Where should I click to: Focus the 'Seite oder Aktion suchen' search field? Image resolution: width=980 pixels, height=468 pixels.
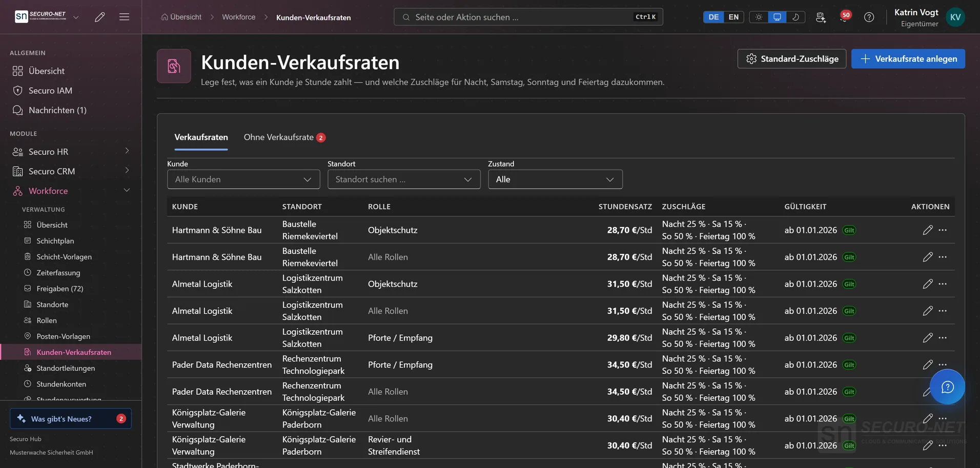[x=528, y=17]
